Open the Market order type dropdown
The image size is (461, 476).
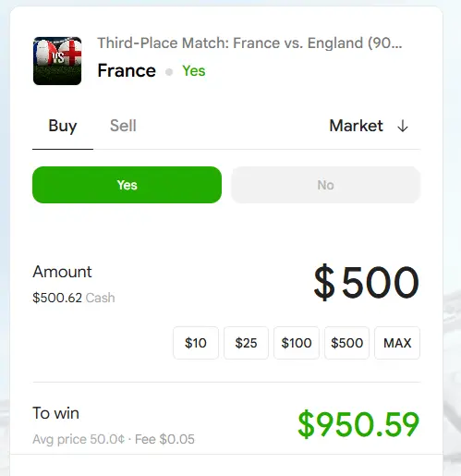point(369,126)
